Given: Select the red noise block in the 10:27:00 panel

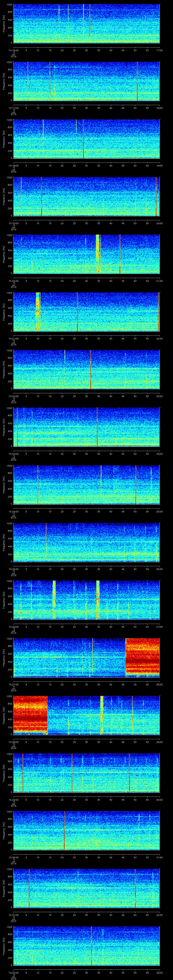Looking at the screenshot, I should point(142,657).
